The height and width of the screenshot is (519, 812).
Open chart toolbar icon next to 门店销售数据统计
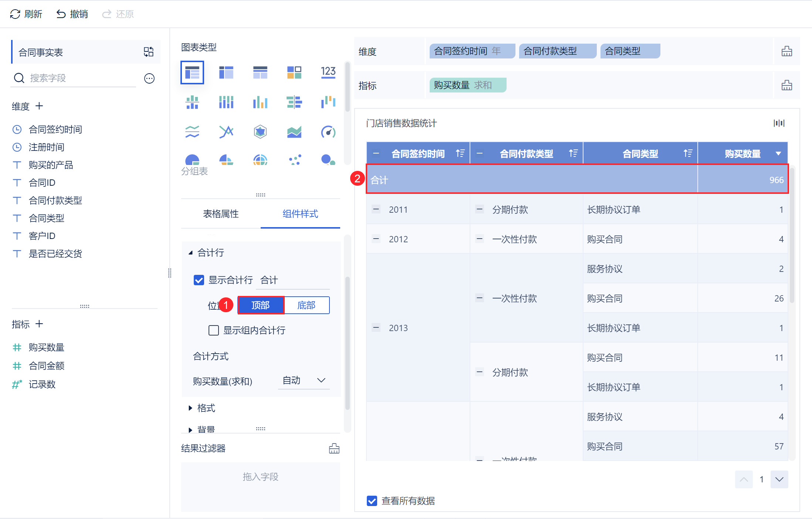click(779, 123)
